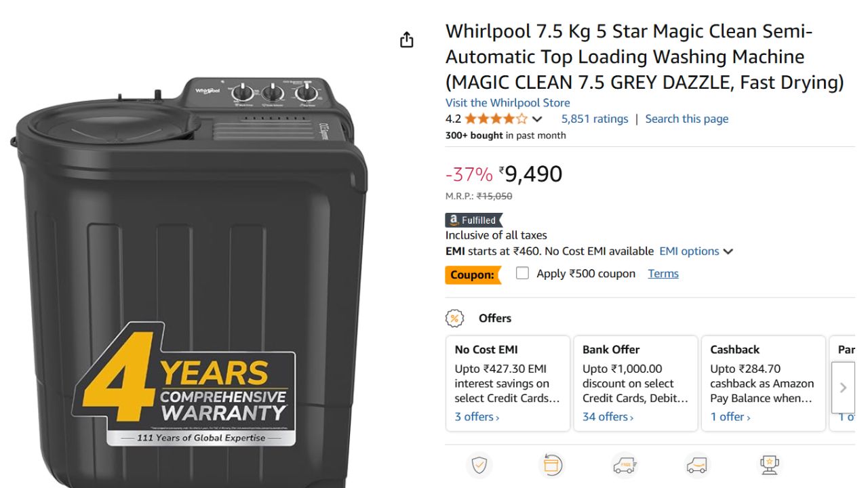The image size is (868, 488).
Task: Open the ratings breakdown chevron
Action: [537, 119]
